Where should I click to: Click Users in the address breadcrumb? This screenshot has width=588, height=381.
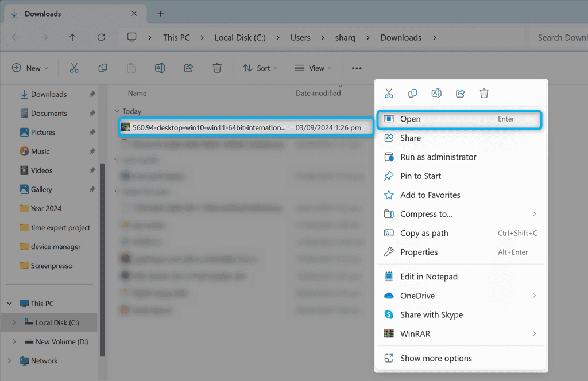coord(300,38)
